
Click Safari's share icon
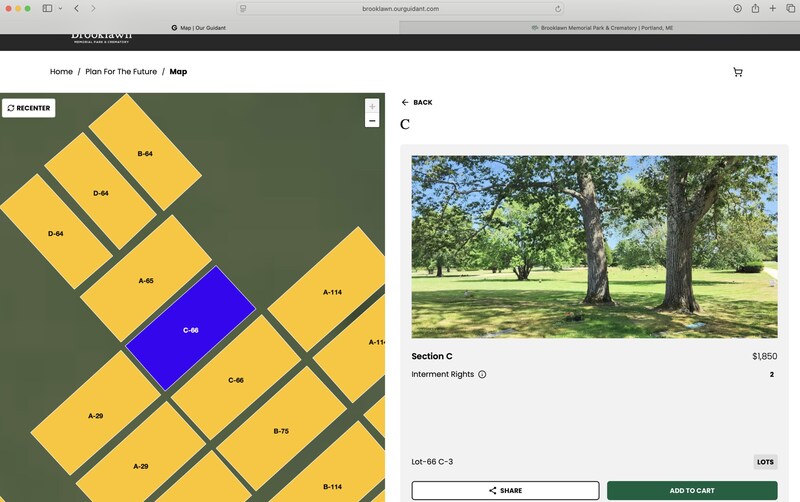point(755,8)
